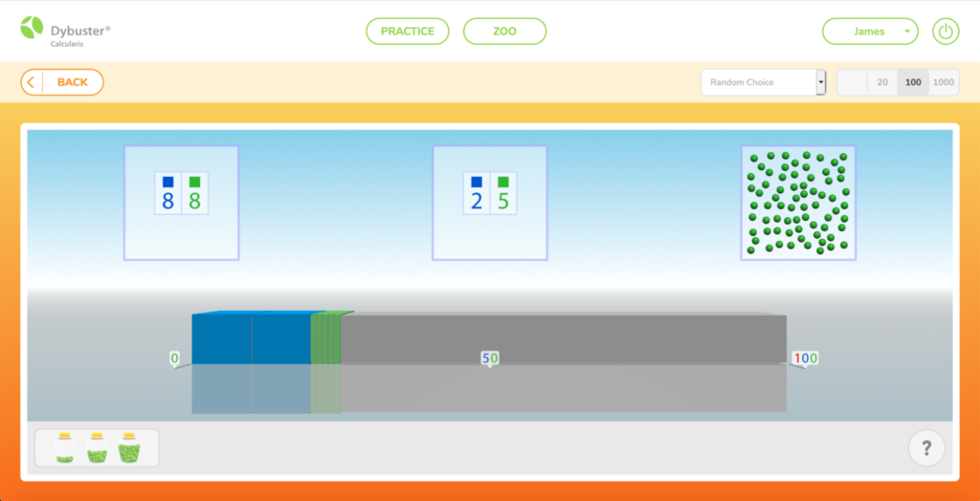Click the half-full jar icon

coord(97,447)
